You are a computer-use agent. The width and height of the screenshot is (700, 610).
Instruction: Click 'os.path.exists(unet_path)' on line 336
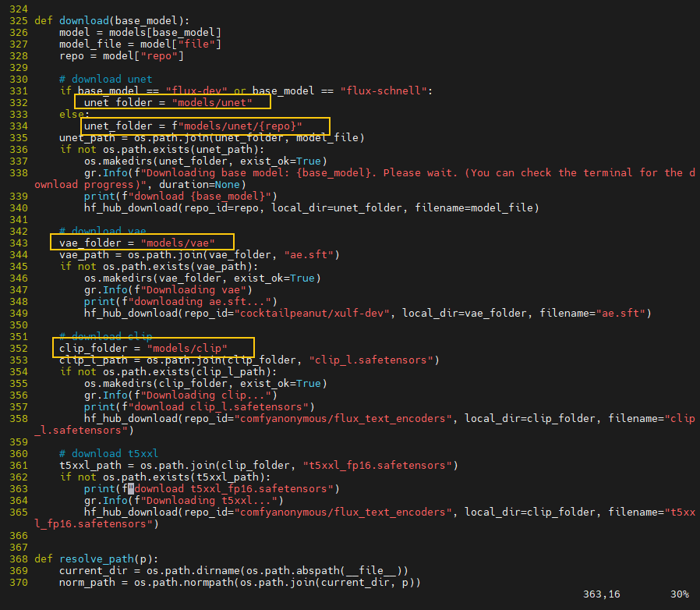click(181, 149)
